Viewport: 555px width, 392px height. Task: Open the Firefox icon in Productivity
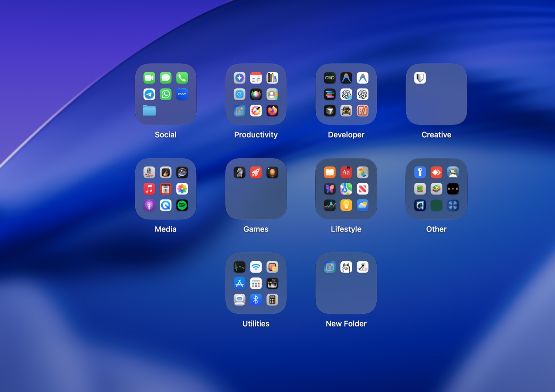coord(272,111)
